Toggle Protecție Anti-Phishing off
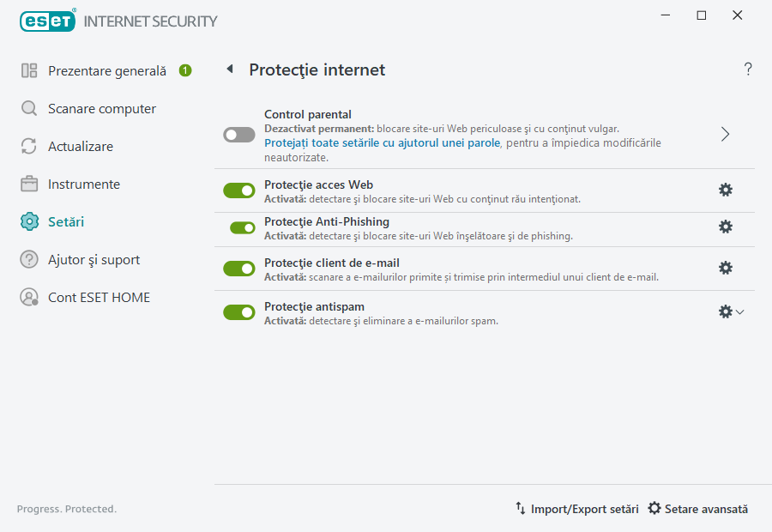 point(238,226)
